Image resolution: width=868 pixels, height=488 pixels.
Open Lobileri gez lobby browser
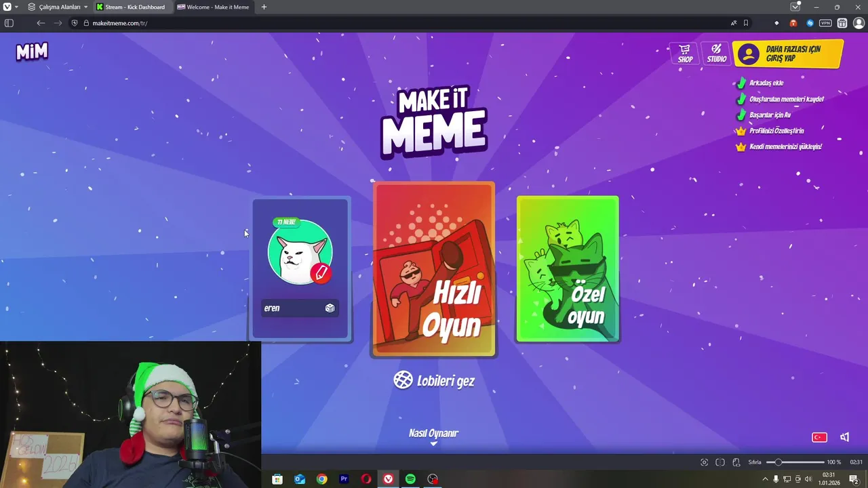pyautogui.click(x=434, y=380)
